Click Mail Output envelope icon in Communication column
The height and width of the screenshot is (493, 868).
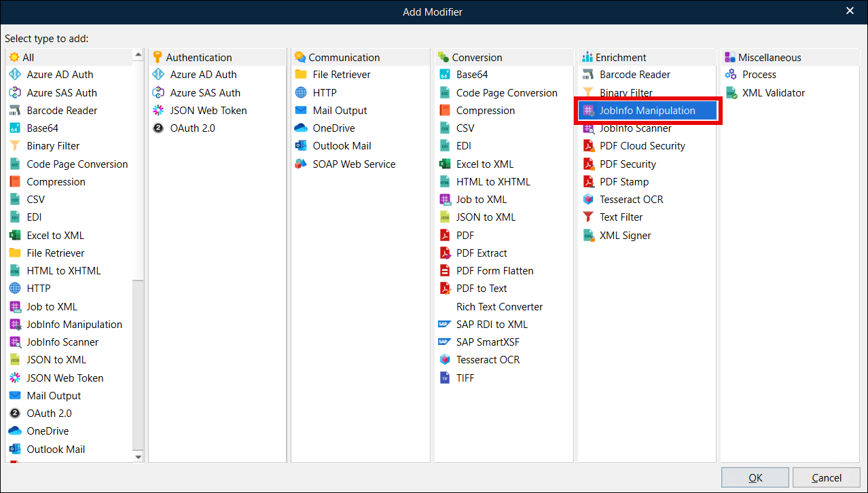[301, 110]
